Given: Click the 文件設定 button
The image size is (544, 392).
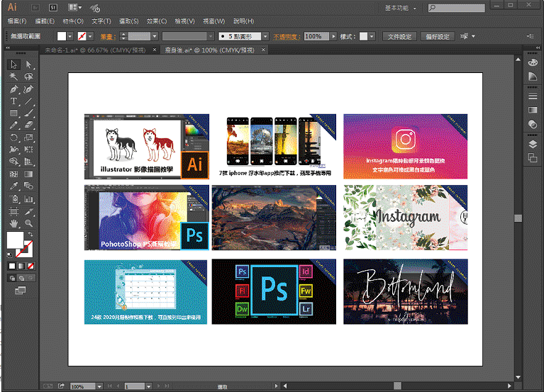Looking at the screenshot, I should [399, 36].
